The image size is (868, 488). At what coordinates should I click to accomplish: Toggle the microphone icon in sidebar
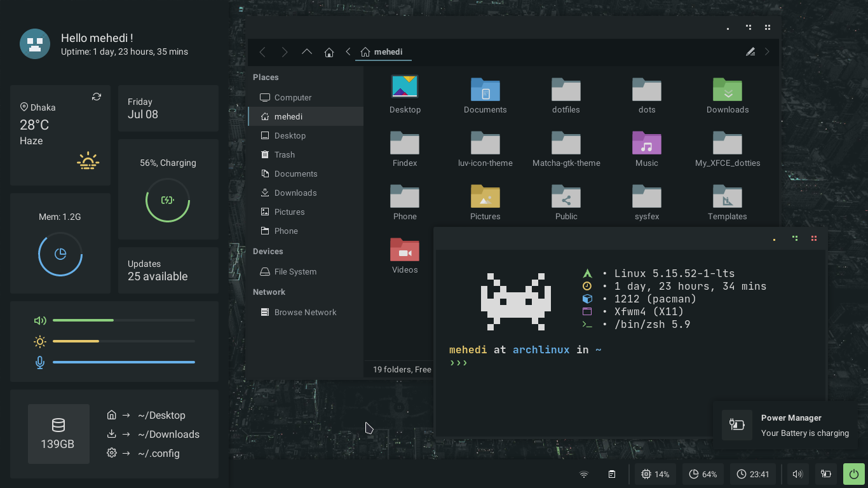[x=40, y=362]
